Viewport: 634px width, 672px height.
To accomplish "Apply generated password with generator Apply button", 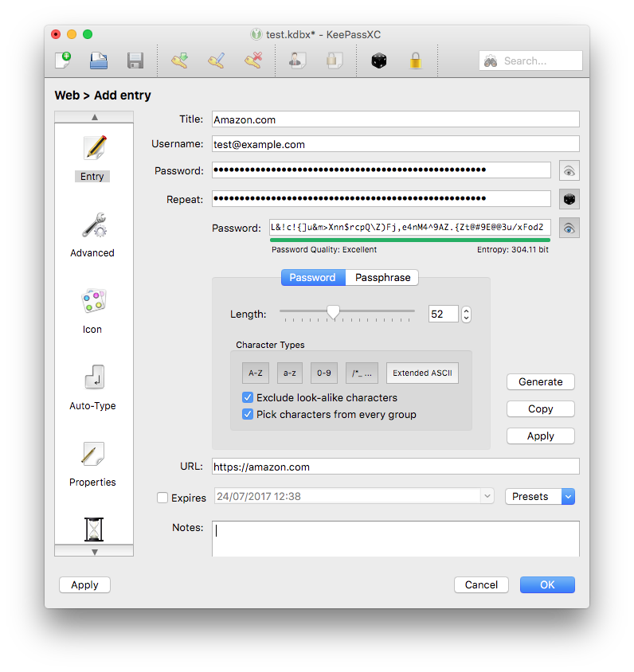I will click(541, 436).
